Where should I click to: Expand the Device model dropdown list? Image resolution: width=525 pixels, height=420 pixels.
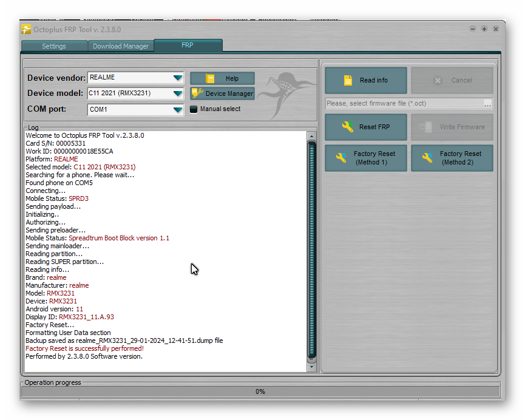pyautogui.click(x=177, y=93)
